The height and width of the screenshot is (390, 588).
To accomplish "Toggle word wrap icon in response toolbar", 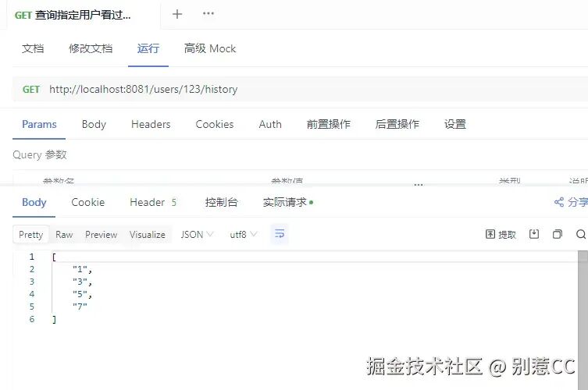I will tap(280, 234).
